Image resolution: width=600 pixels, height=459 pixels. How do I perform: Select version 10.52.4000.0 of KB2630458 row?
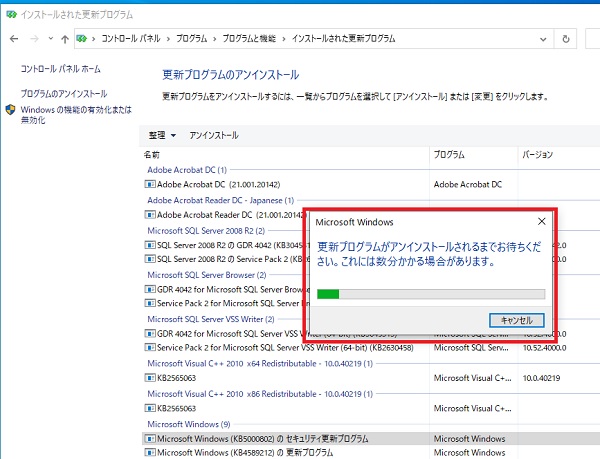[x=545, y=348]
